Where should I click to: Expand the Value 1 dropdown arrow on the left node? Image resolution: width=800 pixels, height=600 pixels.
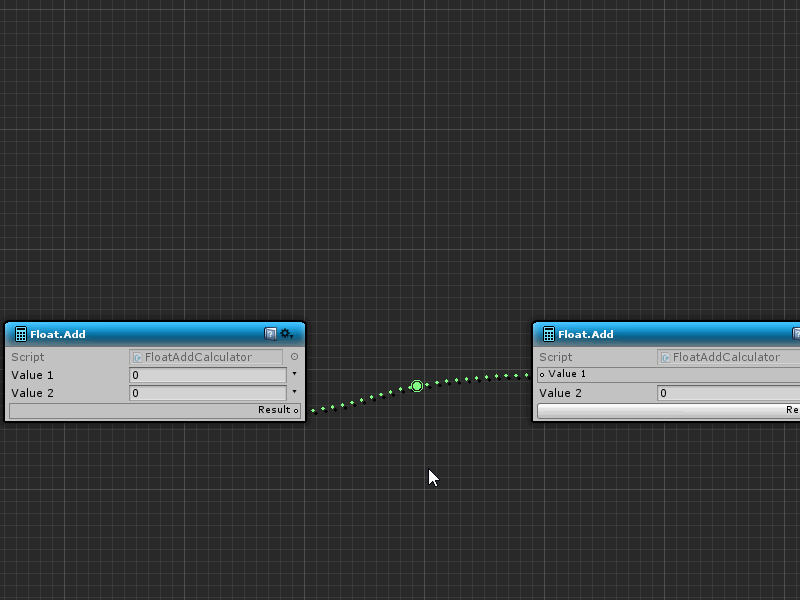[x=294, y=375]
